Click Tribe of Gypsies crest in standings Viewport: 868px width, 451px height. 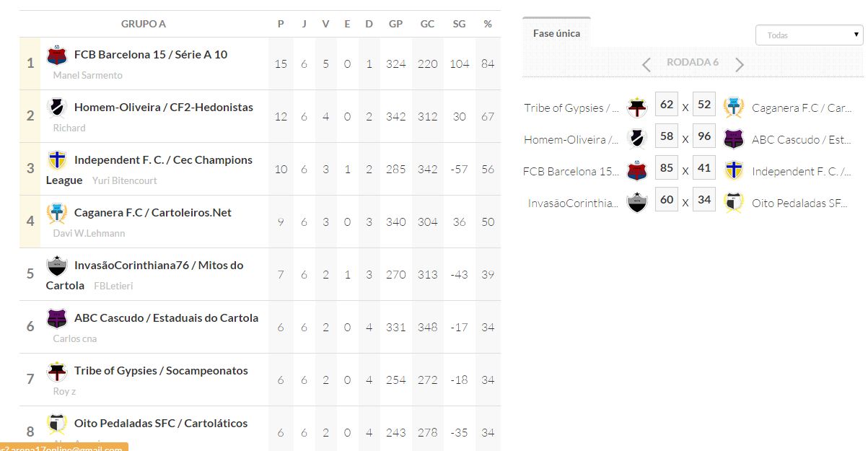[57, 371]
